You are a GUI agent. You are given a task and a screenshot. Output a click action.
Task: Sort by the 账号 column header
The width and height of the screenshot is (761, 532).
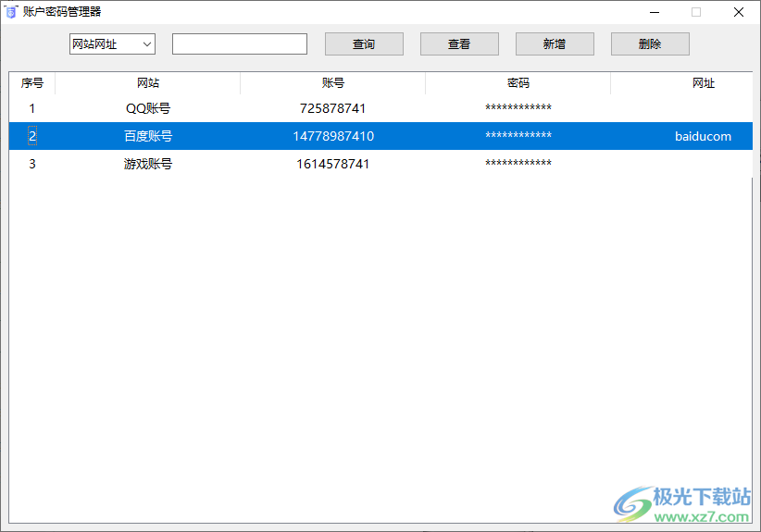coord(333,83)
